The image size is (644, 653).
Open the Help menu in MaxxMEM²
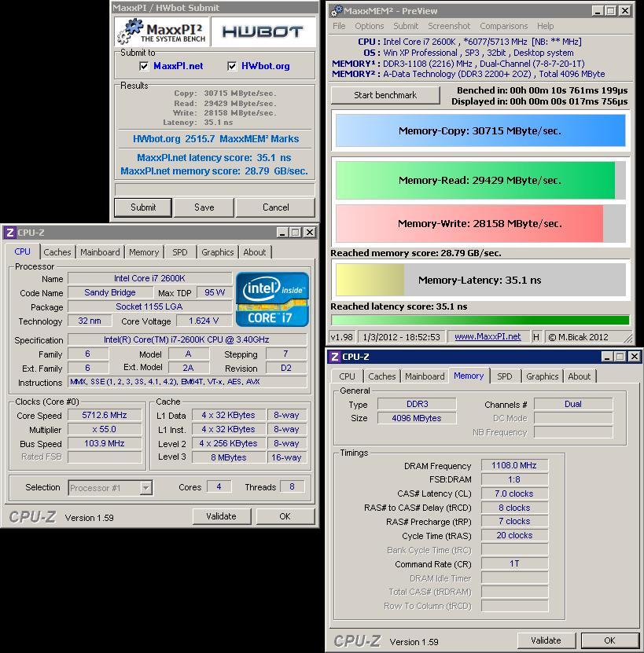(545, 26)
